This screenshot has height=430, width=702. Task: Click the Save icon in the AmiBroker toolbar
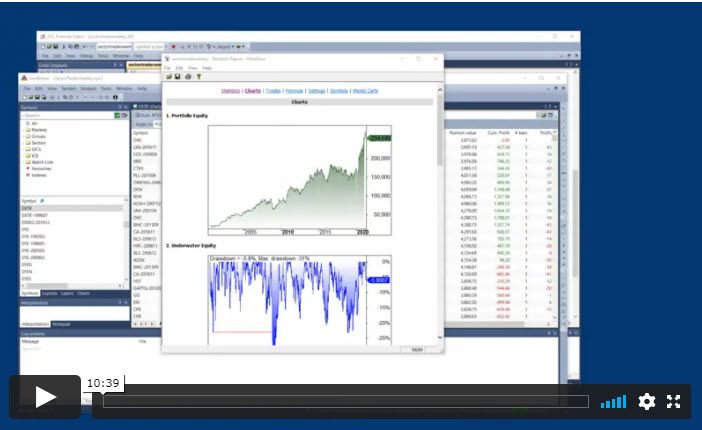pos(37,97)
